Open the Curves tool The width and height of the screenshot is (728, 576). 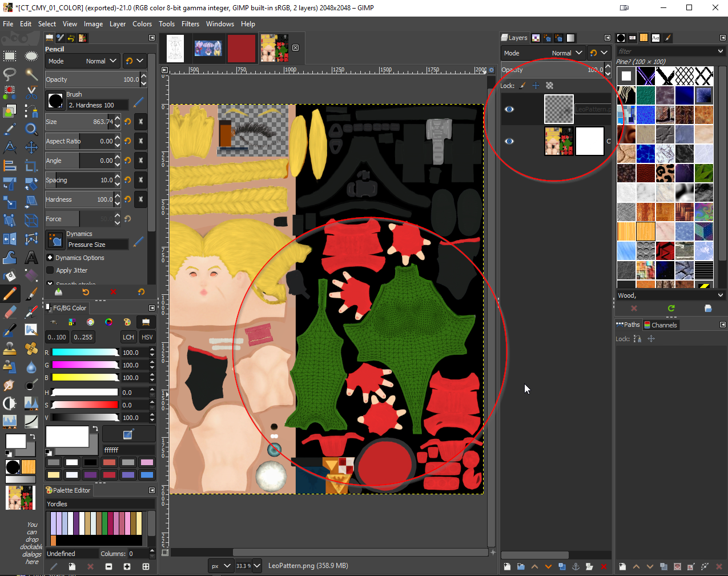point(31,421)
